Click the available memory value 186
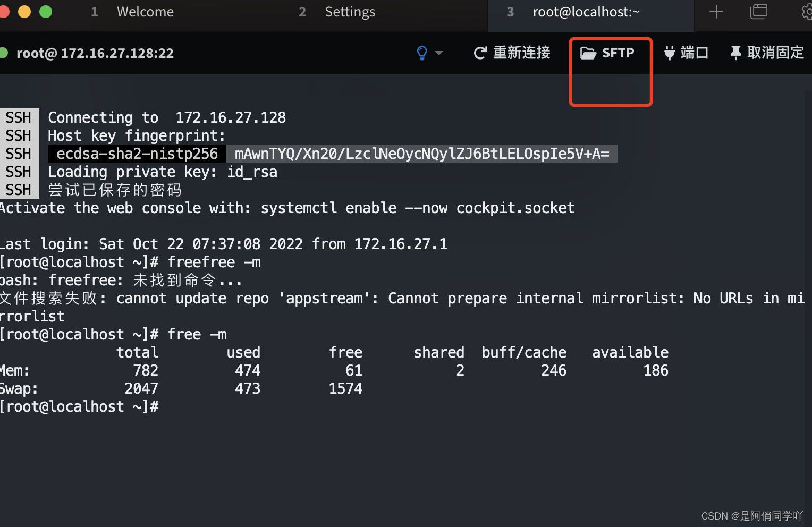 click(x=656, y=370)
